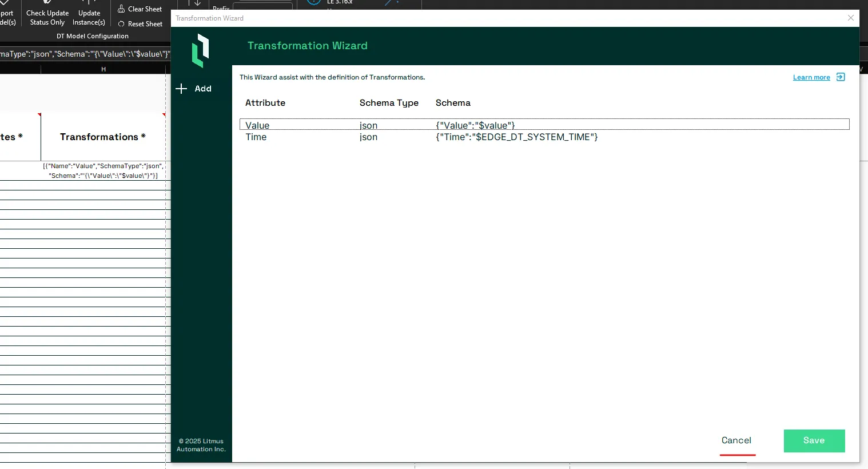Open the Learn more link

[811, 78]
